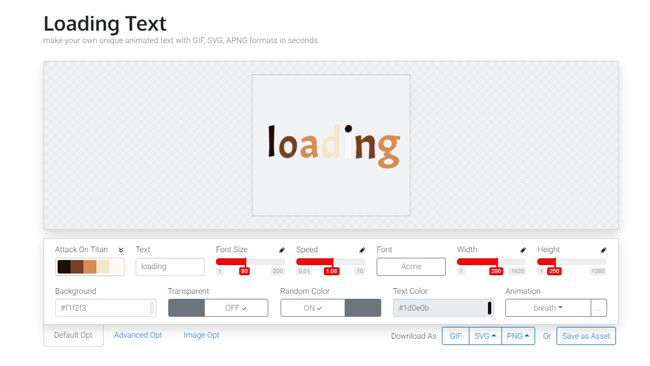Click the Width value badge 280
Screen dimensions: 650x366
[496, 271]
